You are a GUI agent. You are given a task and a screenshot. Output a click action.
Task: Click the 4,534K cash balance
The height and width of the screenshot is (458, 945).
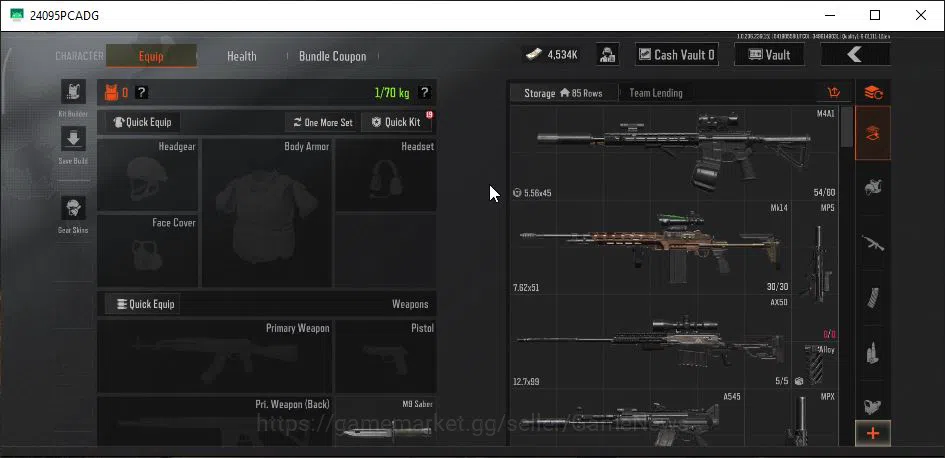click(563, 55)
